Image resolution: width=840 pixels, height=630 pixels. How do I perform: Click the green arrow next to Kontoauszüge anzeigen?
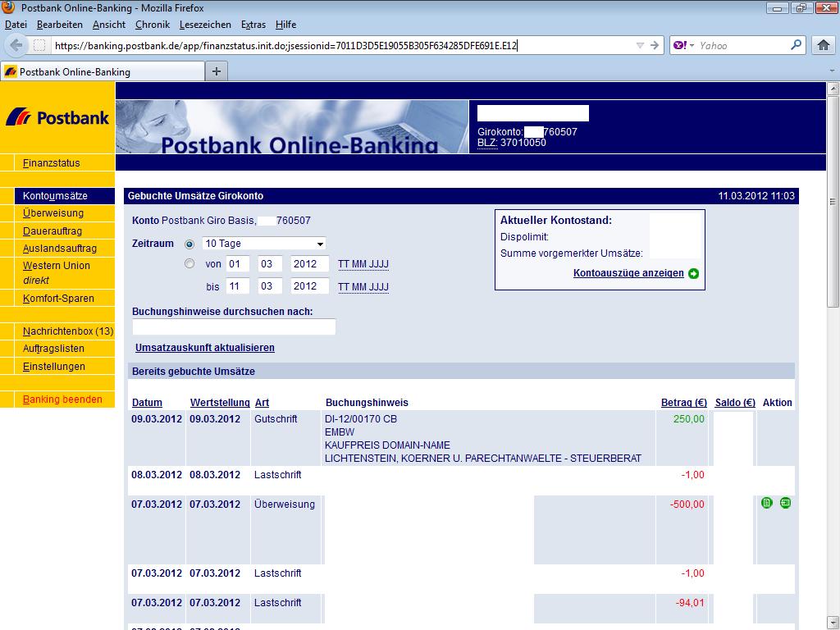(x=693, y=273)
